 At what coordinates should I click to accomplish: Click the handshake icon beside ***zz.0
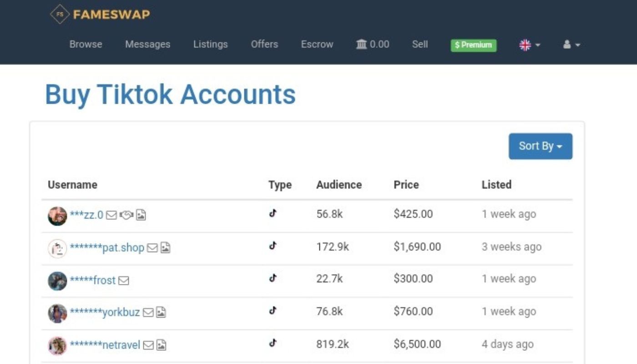pyautogui.click(x=126, y=215)
